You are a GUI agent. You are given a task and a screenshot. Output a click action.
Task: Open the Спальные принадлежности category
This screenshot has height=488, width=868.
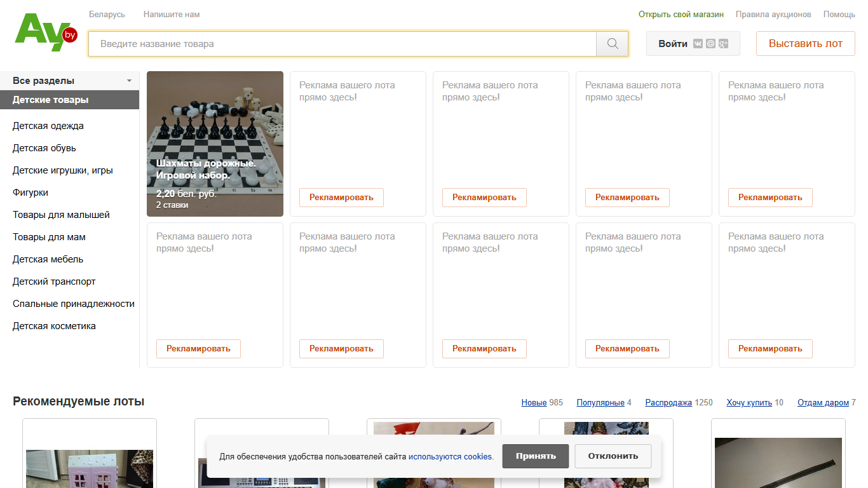74,304
